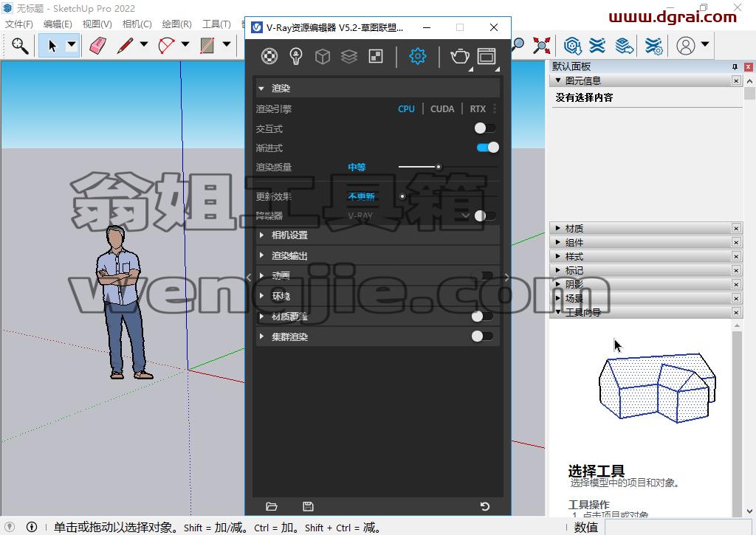The height and width of the screenshot is (535, 756).
Task: Open the 工具(T) menu
Action: 216,24
